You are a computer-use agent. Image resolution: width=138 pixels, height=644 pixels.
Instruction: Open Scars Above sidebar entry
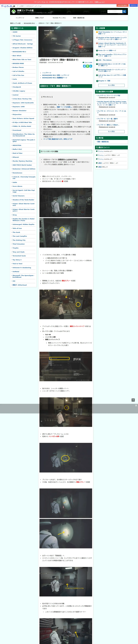pos(18,186)
